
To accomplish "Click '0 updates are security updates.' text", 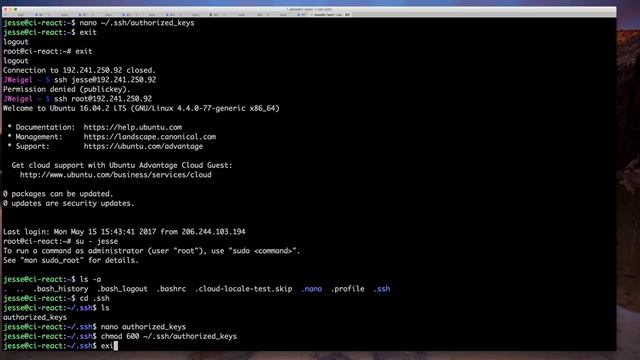I will click(x=69, y=203).
